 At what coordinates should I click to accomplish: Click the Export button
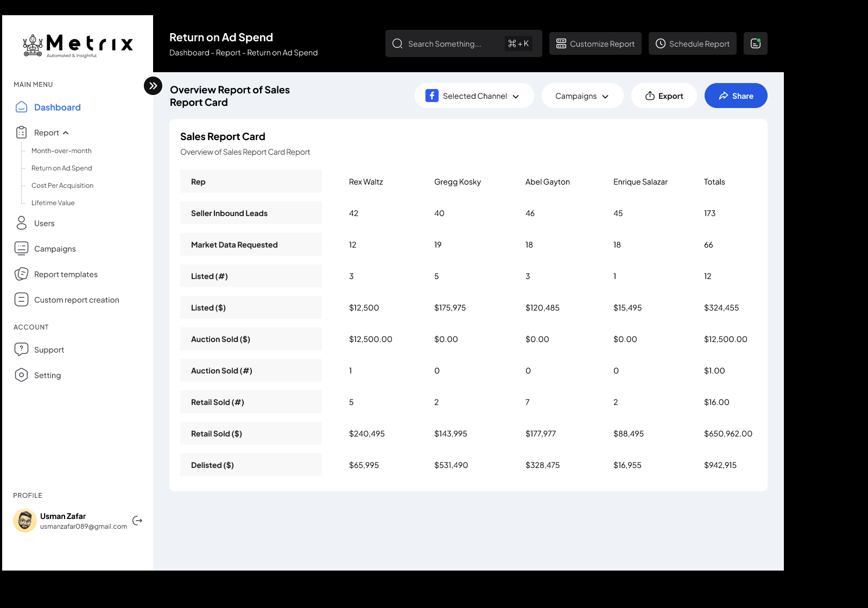664,96
